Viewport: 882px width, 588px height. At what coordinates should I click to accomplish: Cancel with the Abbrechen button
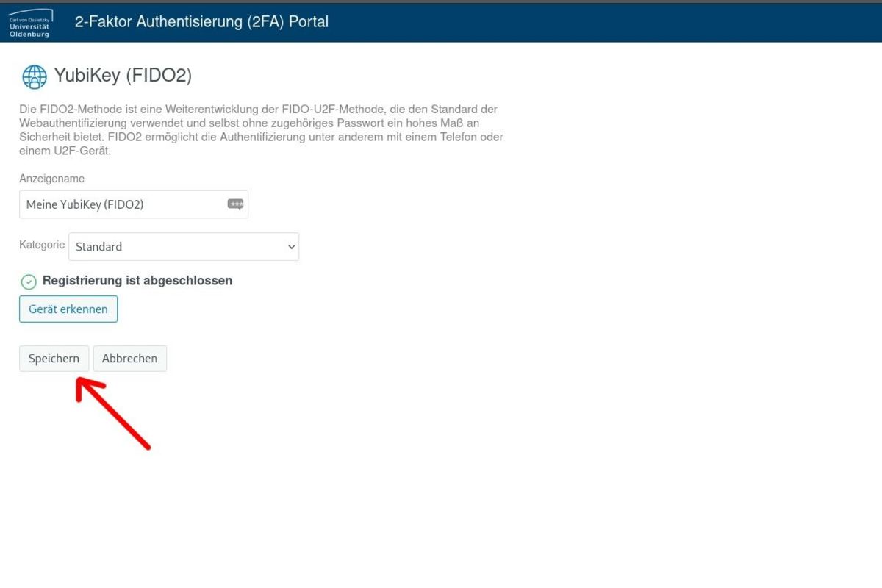(129, 359)
